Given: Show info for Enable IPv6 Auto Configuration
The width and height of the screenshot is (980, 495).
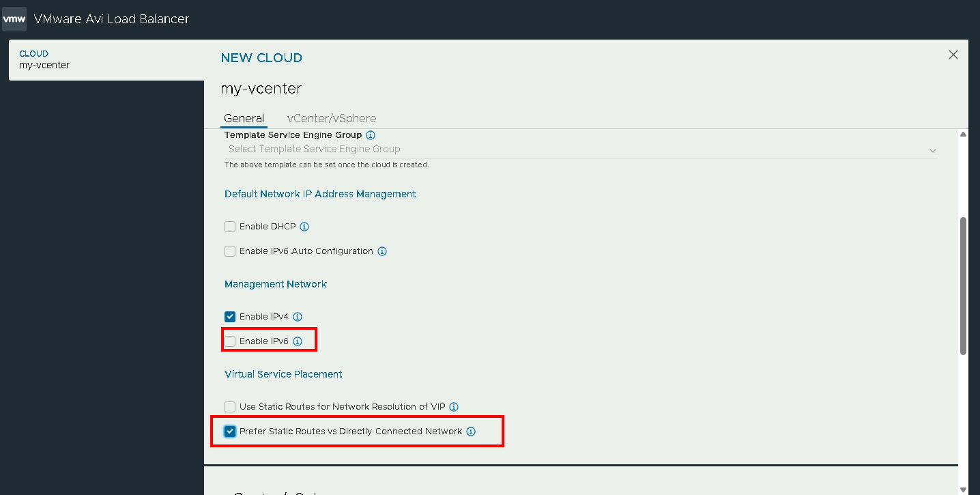Looking at the screenshot, I should tap(382, 251).
